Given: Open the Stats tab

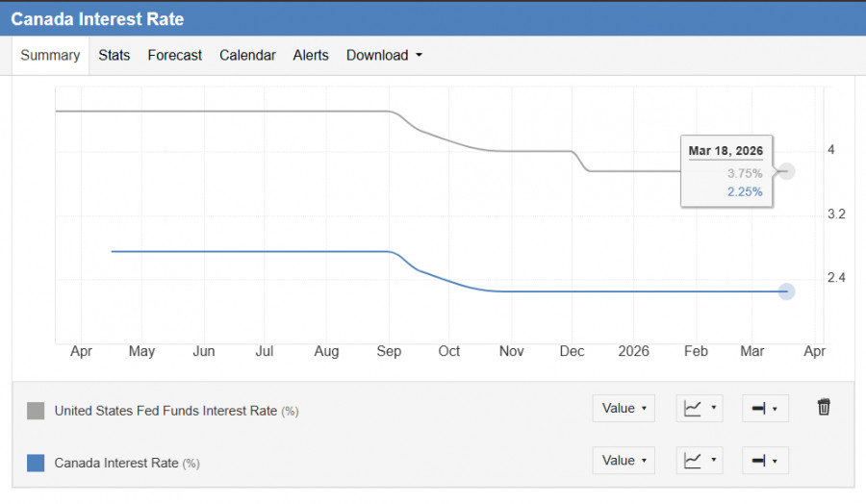Looking at the screenshot, I should [x=115, y=55].
